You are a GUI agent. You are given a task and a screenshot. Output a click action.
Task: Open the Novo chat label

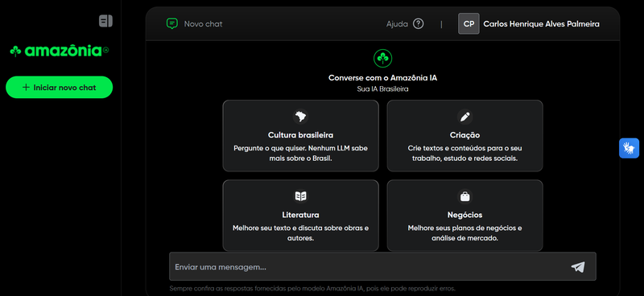click(203, 24)
